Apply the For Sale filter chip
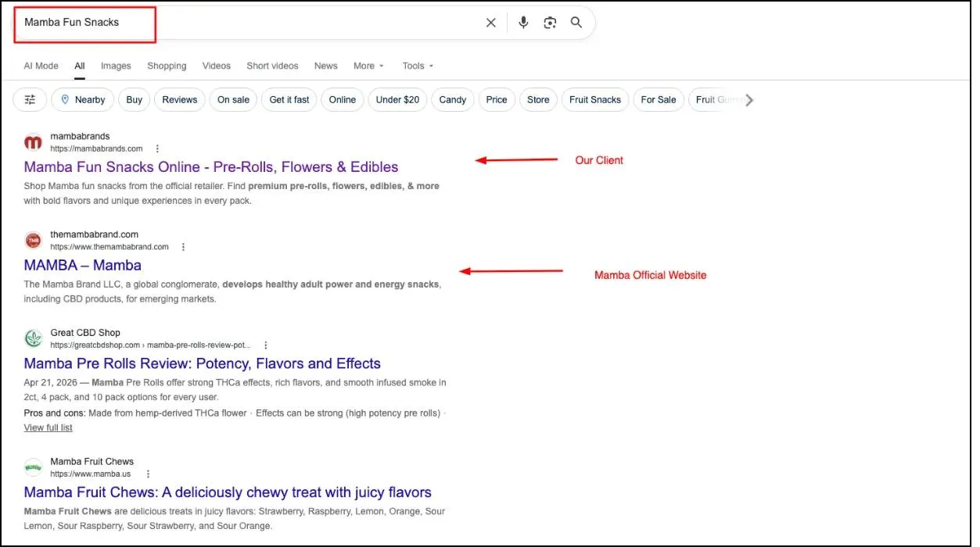The width and height of the screenshot is (980, 547). click(x=659, y=99)
